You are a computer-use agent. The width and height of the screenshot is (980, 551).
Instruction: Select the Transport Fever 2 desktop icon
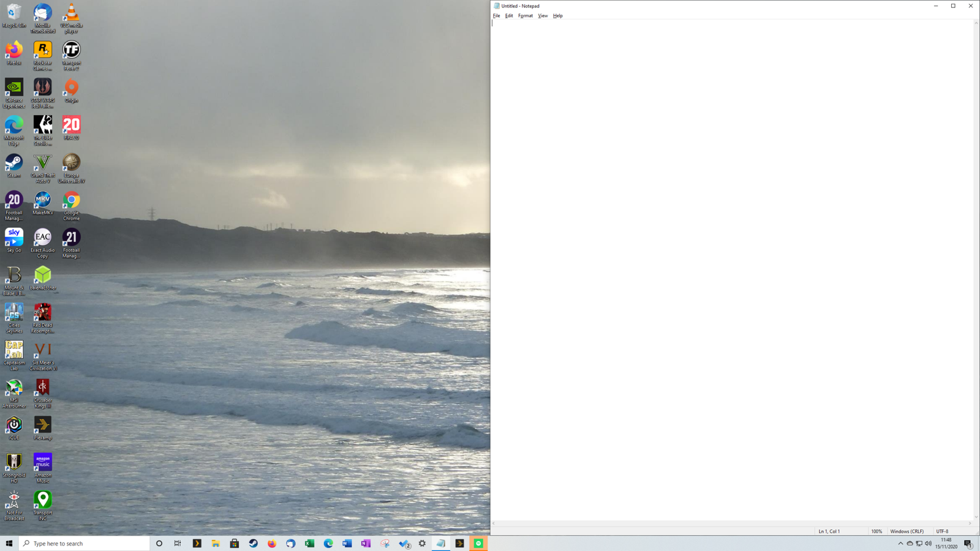point(71,56)
